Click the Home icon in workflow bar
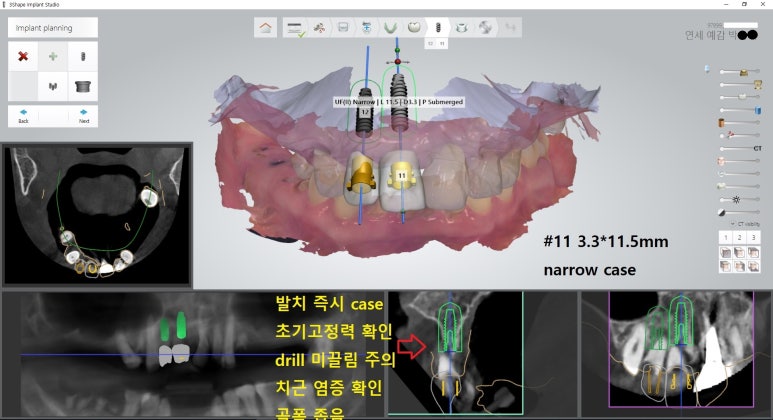Viewport: 773px width, 420px height. (x=266, y=28)
